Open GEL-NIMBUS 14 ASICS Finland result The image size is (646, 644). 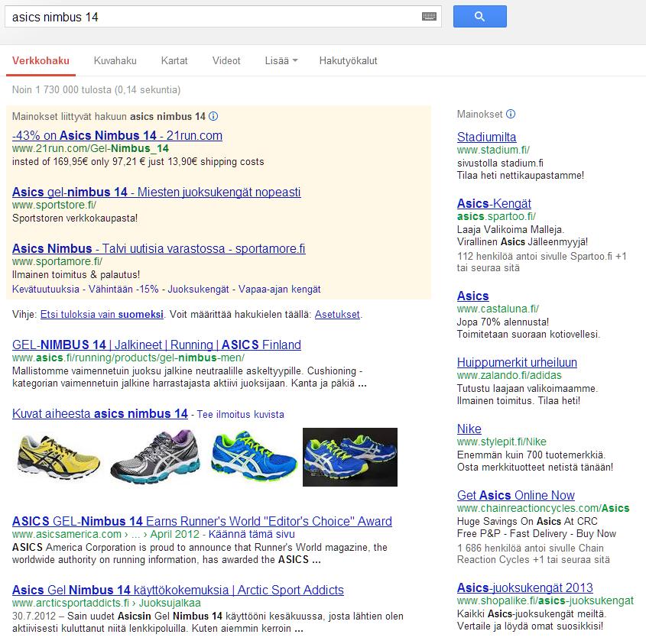coord(157,345)
